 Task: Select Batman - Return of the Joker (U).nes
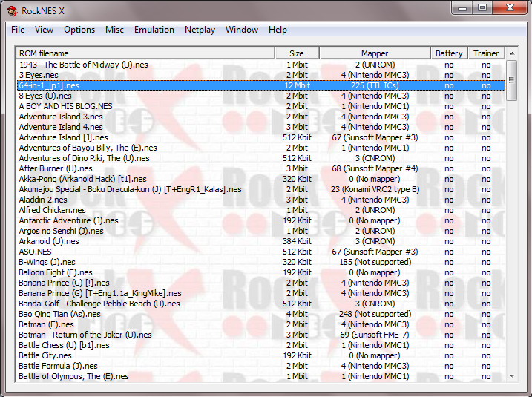(x=85, y=335)
